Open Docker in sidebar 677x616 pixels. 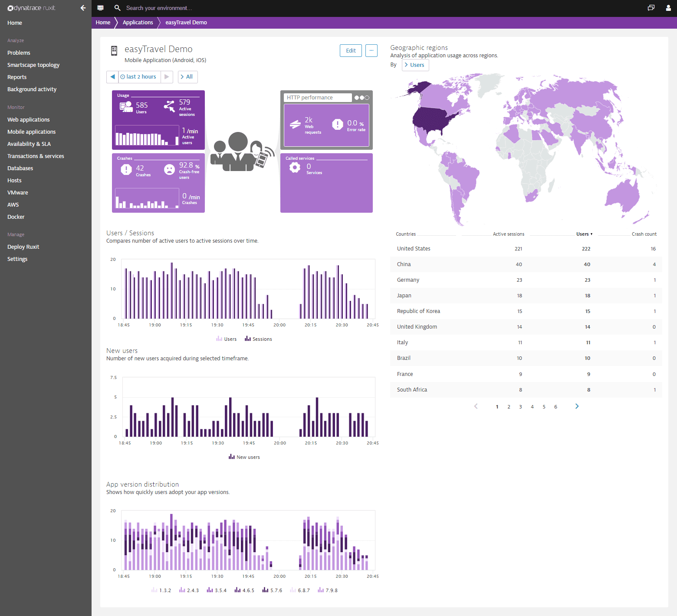click(x=16, y=217)
